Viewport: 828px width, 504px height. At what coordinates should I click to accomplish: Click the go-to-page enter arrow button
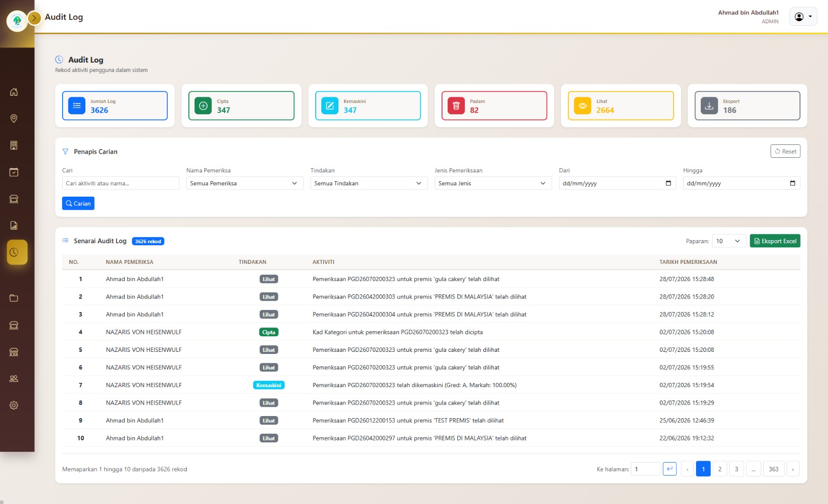tap(670, 469)
